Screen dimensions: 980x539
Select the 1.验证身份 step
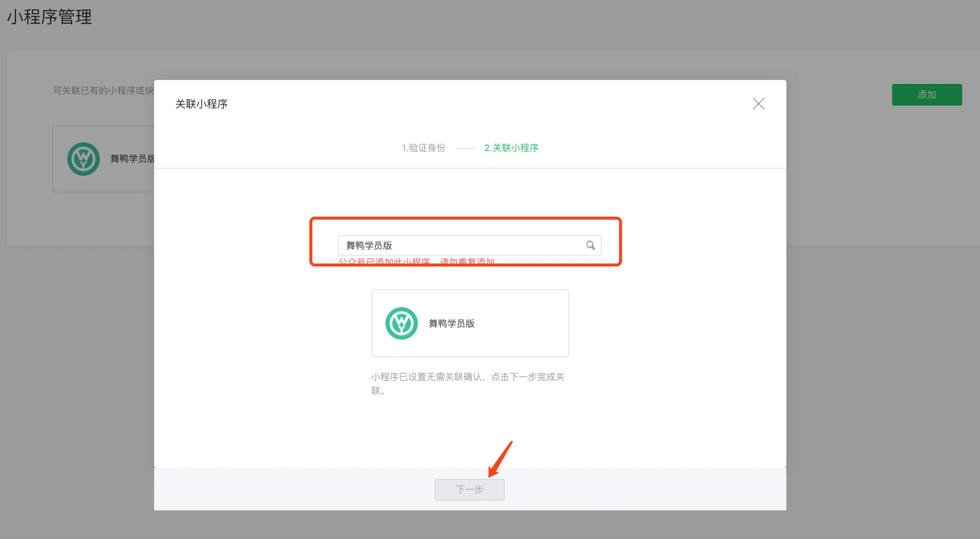(x=423, y=148)
